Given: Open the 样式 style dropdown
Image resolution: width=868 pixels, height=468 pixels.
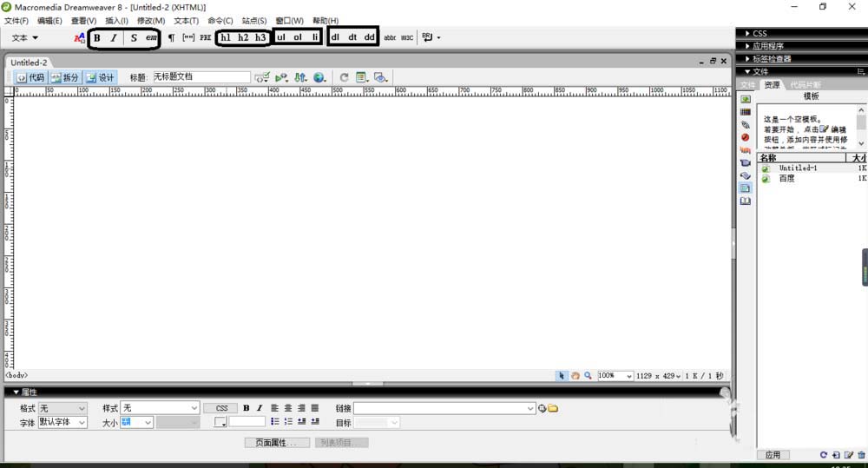Looking at the screenshot, I should (160, 408).
